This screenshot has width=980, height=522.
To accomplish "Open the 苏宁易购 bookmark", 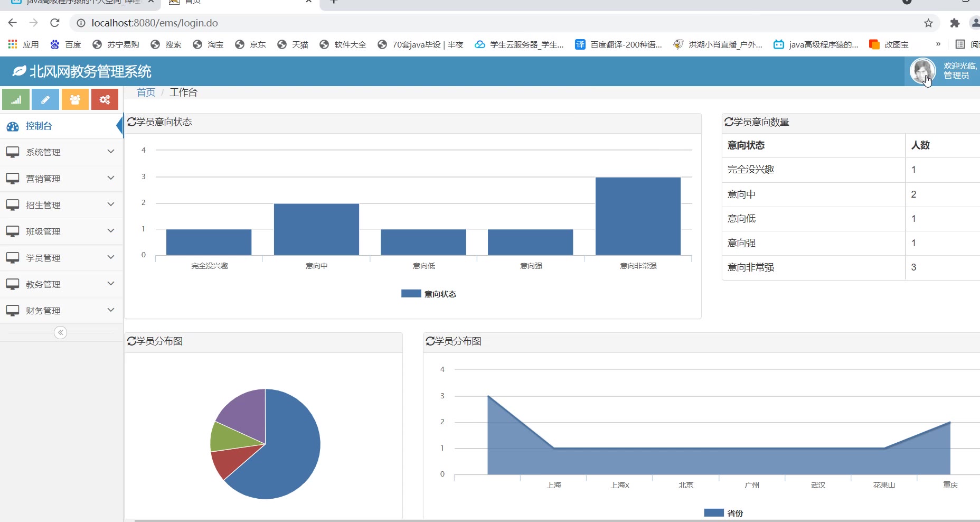I will [116, 44].
